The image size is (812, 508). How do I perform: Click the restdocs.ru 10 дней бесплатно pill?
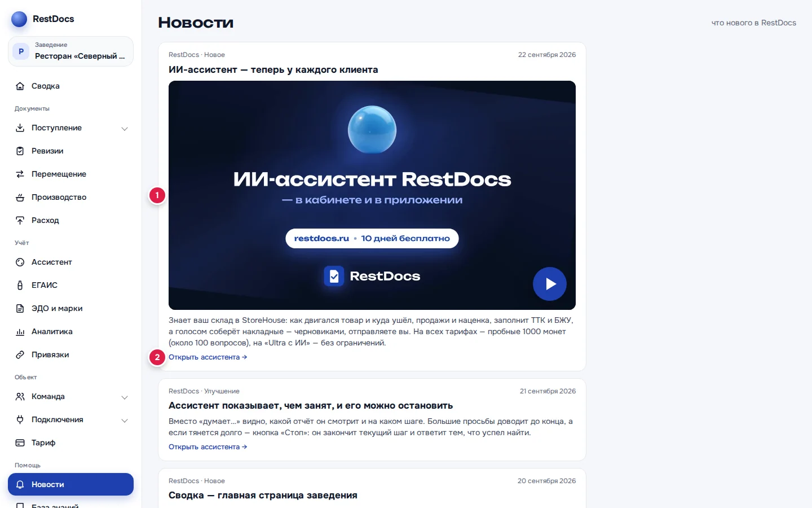pos(372,238)
